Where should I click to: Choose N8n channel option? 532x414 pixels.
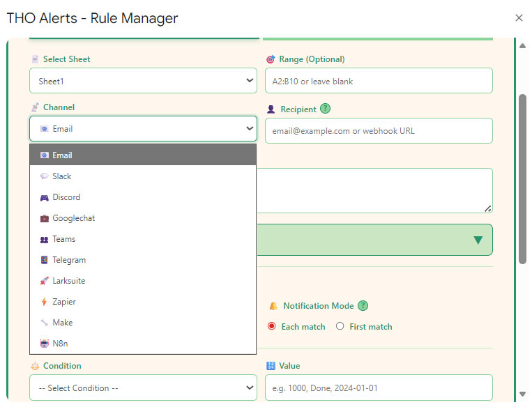pos(143,344)
